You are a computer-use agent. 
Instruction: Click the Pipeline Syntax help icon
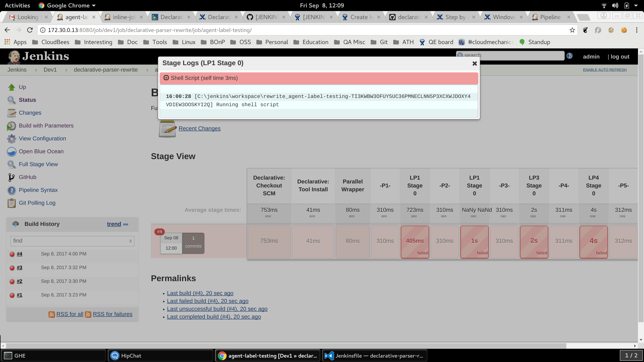11,190
